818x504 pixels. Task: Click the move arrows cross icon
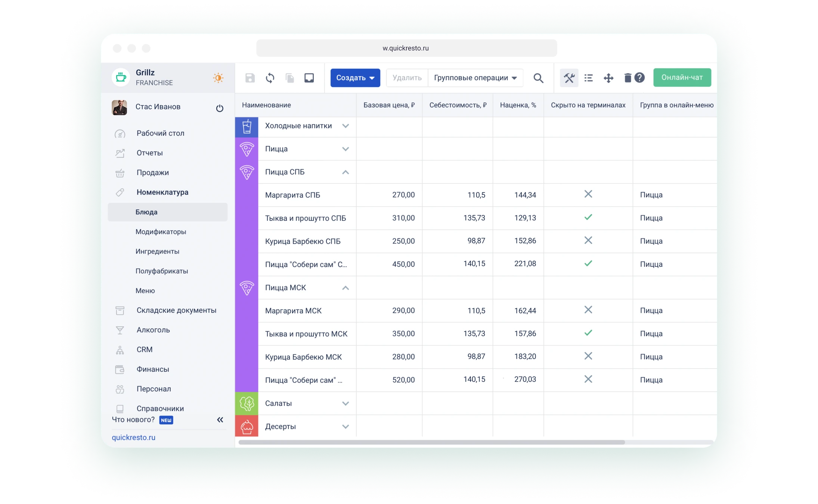coord(608,78)
